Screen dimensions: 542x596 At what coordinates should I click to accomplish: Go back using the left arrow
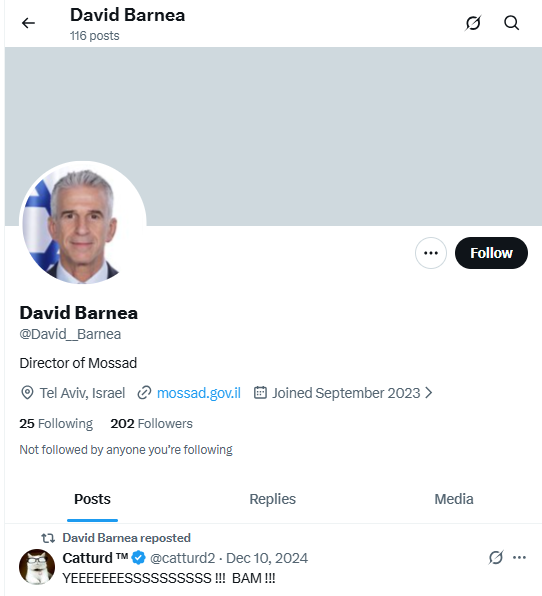(28, 23)
